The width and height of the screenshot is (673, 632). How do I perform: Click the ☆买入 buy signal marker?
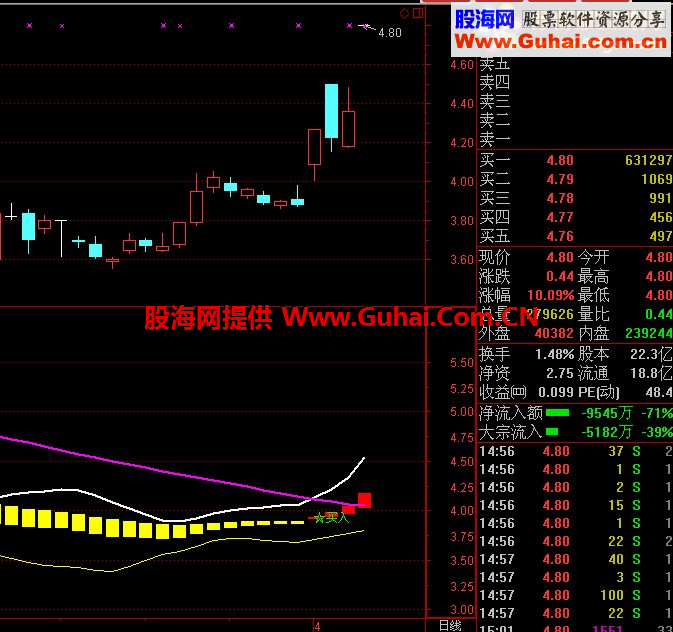(x=331, y=518)
